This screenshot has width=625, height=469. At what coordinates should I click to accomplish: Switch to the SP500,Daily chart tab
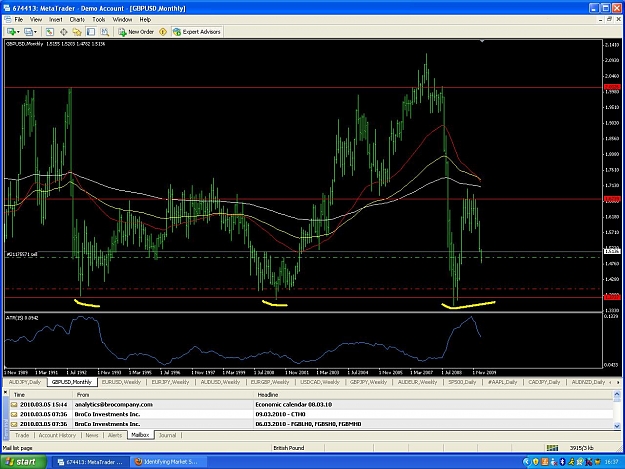(x=462, y=382)
